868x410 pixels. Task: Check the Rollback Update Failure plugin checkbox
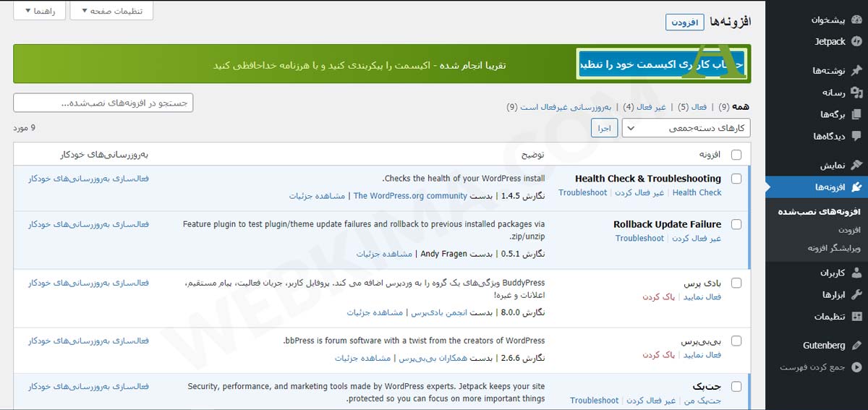[736, 224]
